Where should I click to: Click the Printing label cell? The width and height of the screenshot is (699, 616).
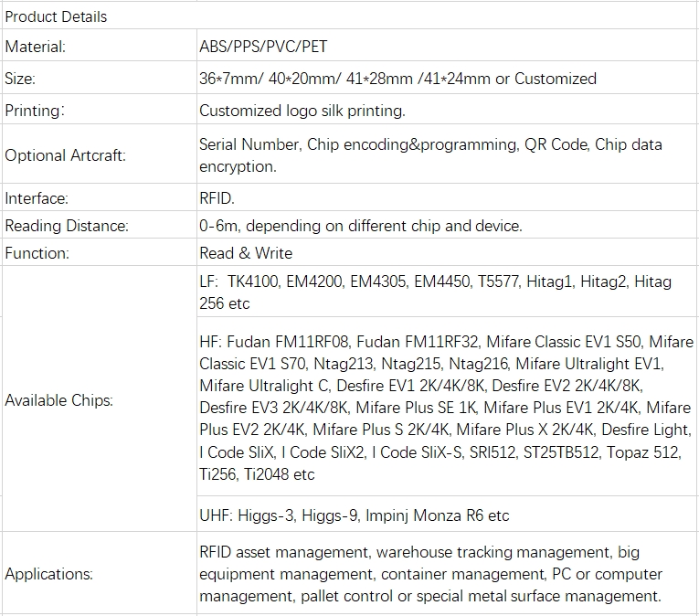[x=100, y=110]
